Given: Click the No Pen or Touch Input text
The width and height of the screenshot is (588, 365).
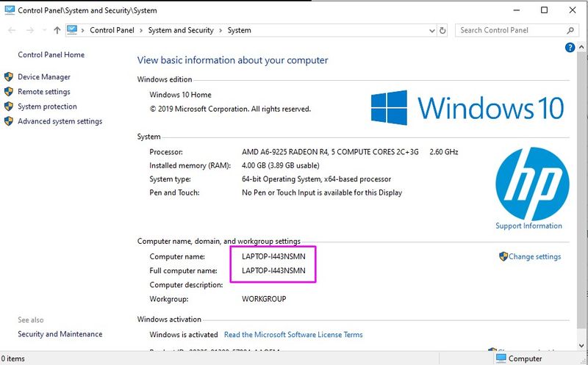Looking at the screenshot, I should (x=322, y=192).
